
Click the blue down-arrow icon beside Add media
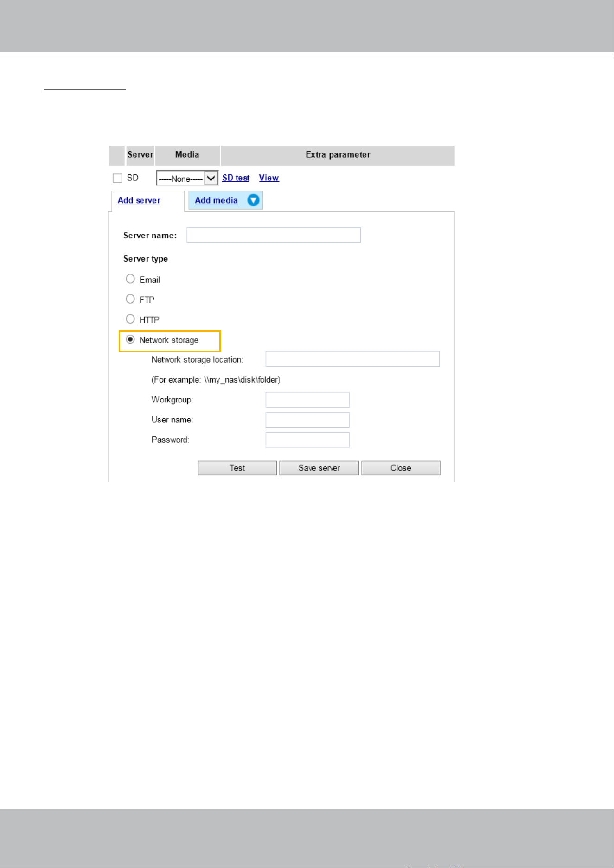click(x=253, y=200)
